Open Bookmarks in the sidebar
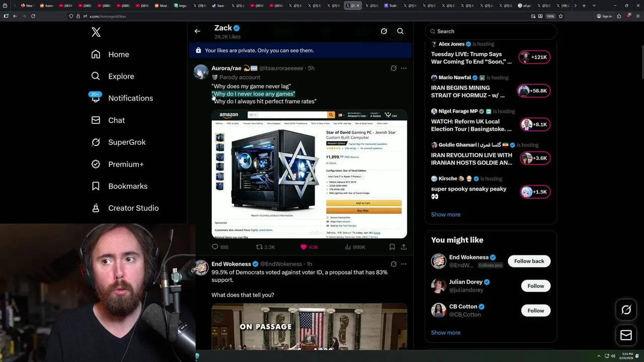The height and width of the screenshot is (362, 644). coord(120,186)
